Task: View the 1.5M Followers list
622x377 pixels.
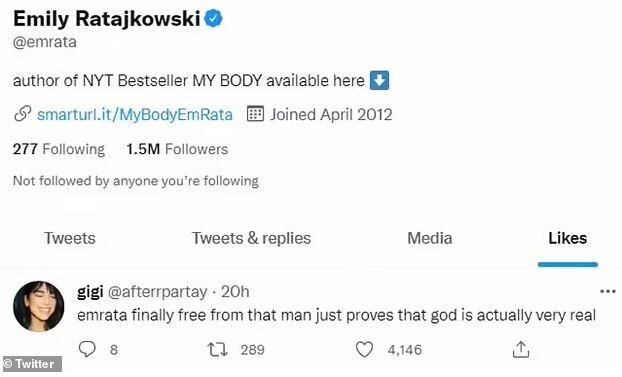Action: click(177, 149)
